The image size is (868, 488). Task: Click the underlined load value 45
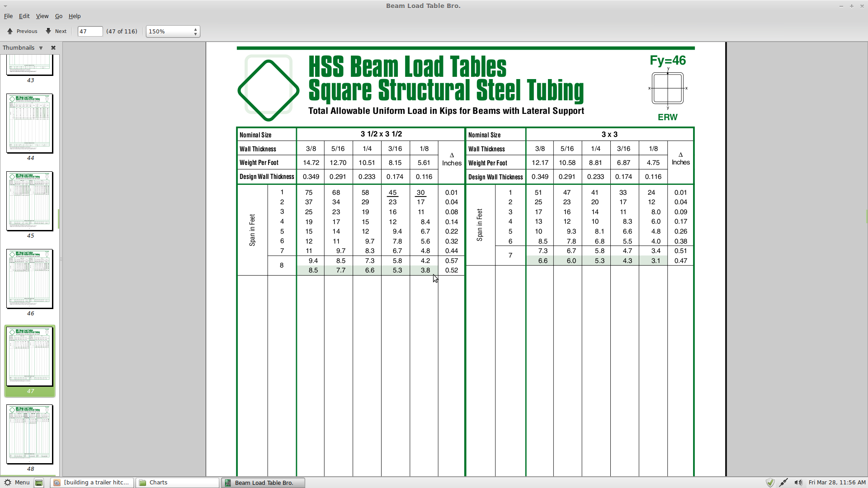(x=392, y=192)
